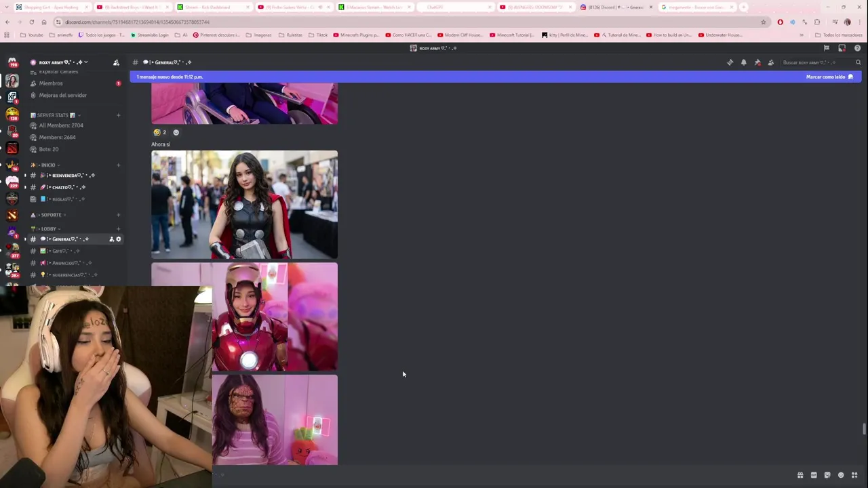Image resolution: width=868 pixels, height=488 pixels.
Task: Switch to Google search tab
Action: [x=697, y=7]
